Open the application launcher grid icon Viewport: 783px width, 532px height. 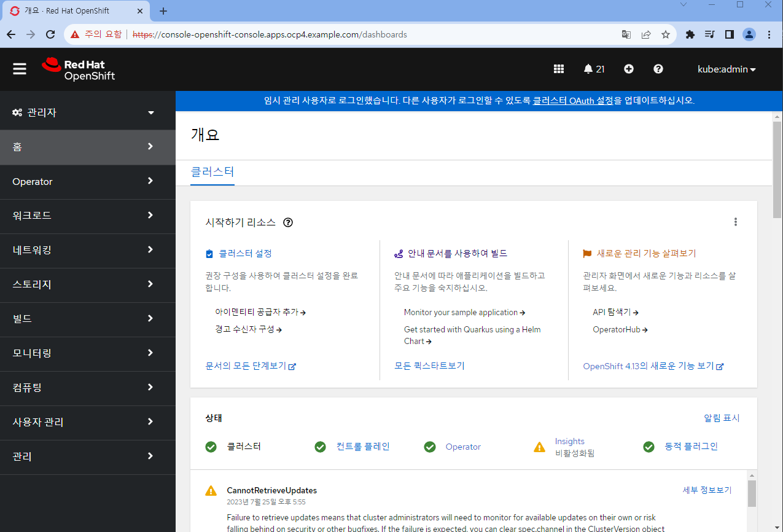click(x=559, y=69)
